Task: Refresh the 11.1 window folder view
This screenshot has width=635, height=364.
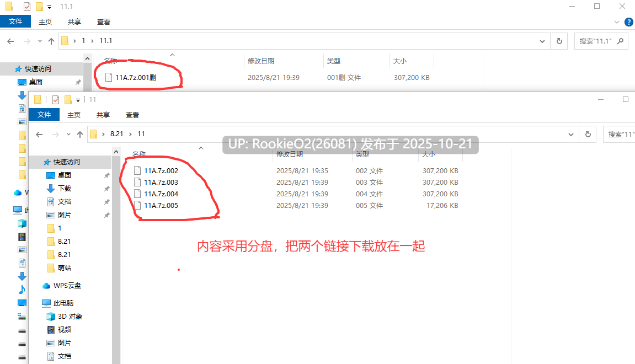Action: (x=559, y=41)
